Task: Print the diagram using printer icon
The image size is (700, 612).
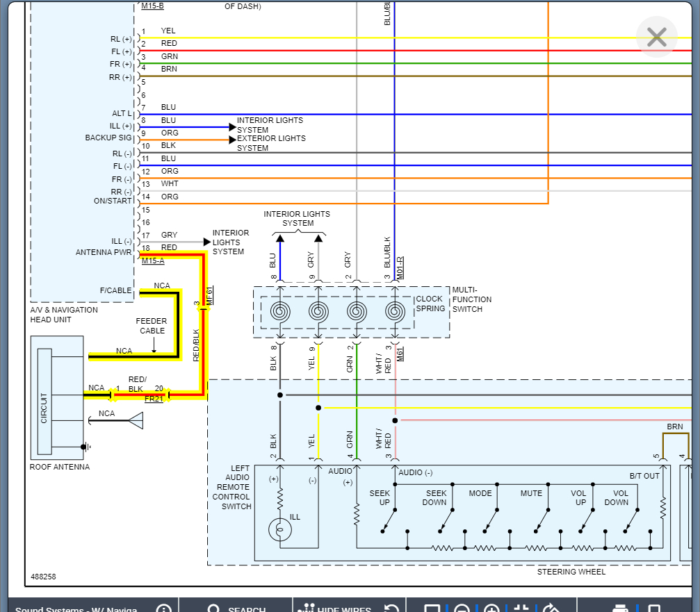Action: (621, 609)
